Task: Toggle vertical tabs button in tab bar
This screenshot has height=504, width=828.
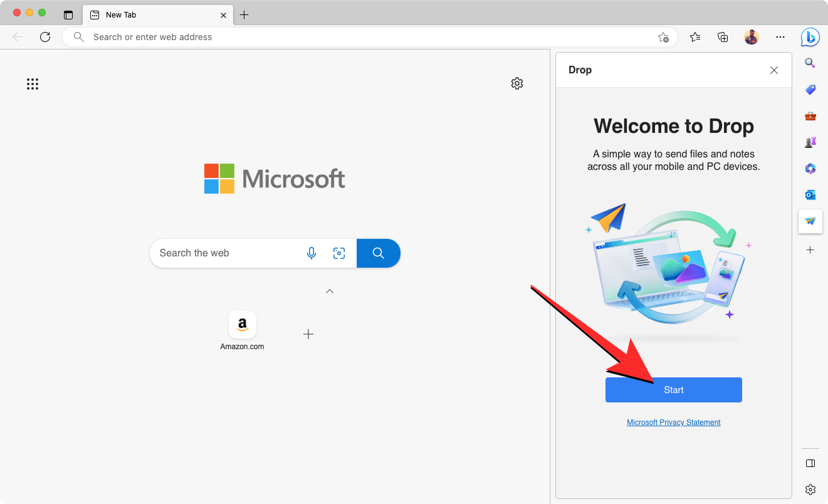Action: [68, 15]
